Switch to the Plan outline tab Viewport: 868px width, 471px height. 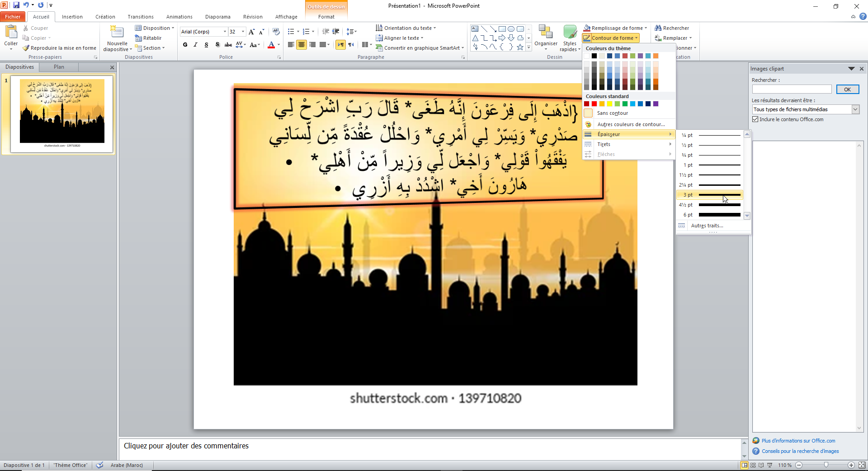tap(59, 67)
